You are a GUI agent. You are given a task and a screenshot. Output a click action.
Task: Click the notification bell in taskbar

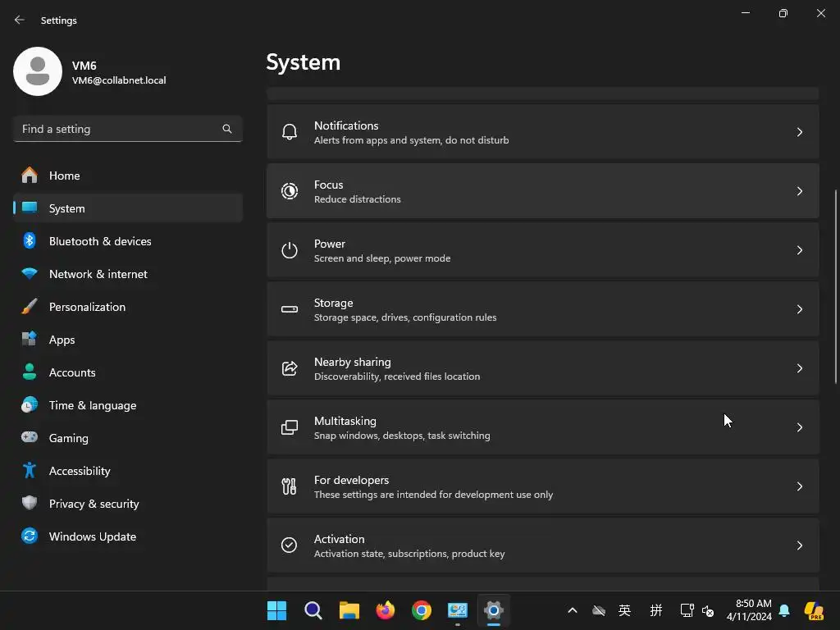(784, 610)
